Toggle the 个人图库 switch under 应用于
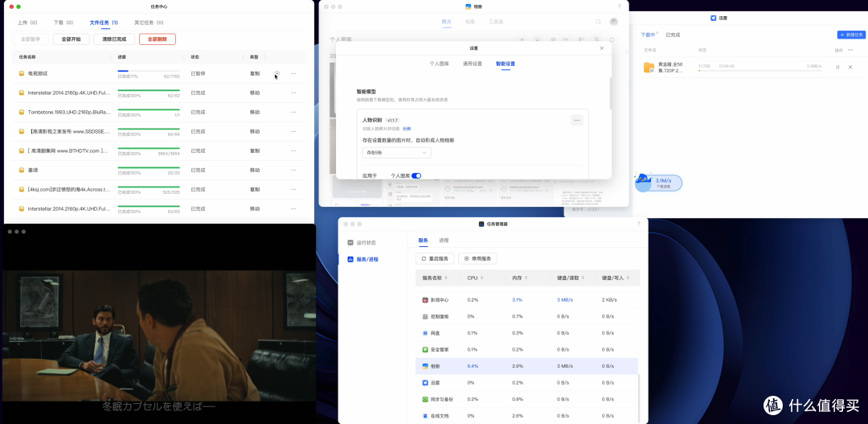The width and height of the screenshot is (868, 424). pos(416,175)
